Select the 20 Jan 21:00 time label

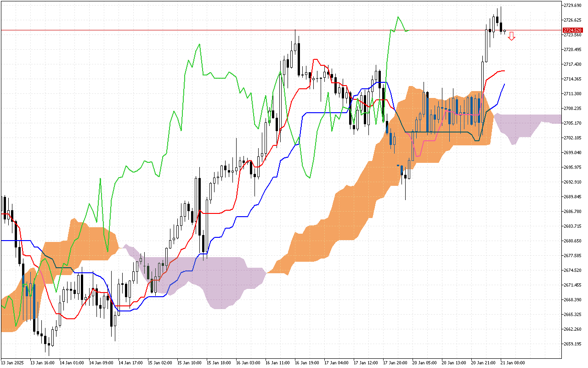coord(484,363)
